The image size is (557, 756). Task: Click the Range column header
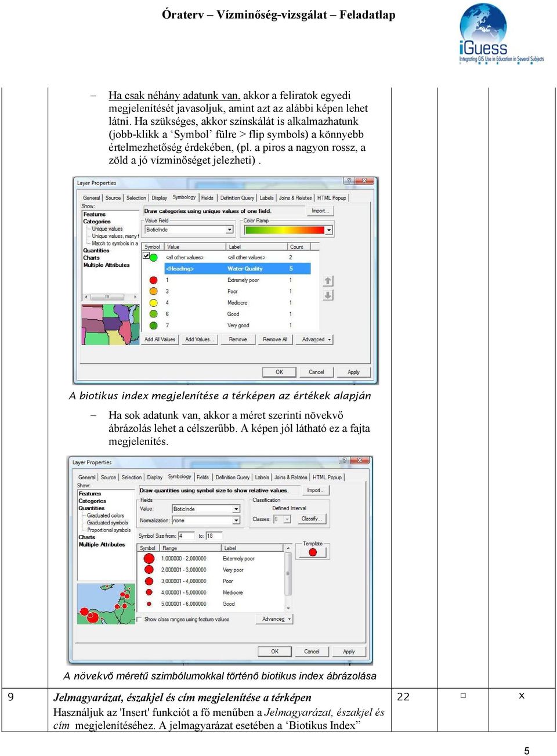click(190, 548)
